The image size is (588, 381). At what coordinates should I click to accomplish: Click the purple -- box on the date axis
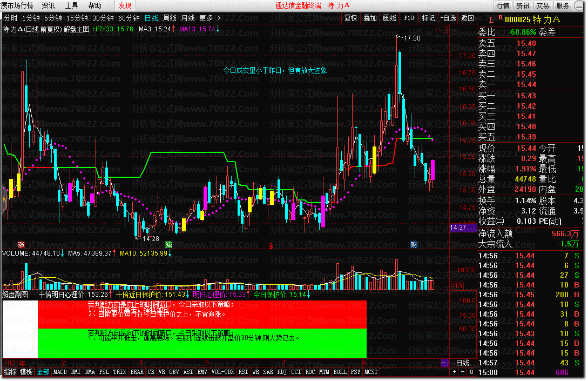(444, 363)
